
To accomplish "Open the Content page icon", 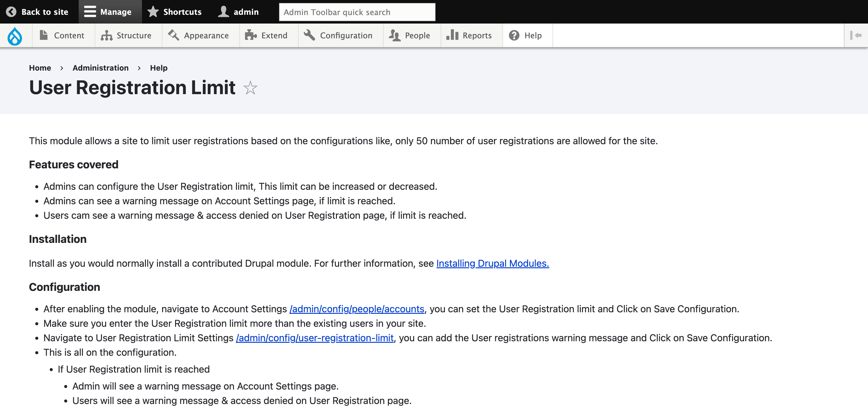I will pos(44,35).
